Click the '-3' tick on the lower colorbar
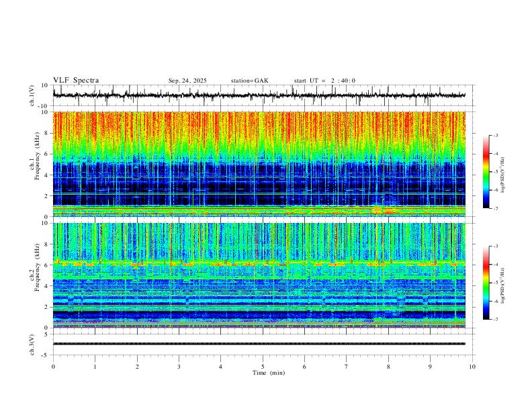The width and height of the screenshot is (532, 411). [x=495, y=246]
